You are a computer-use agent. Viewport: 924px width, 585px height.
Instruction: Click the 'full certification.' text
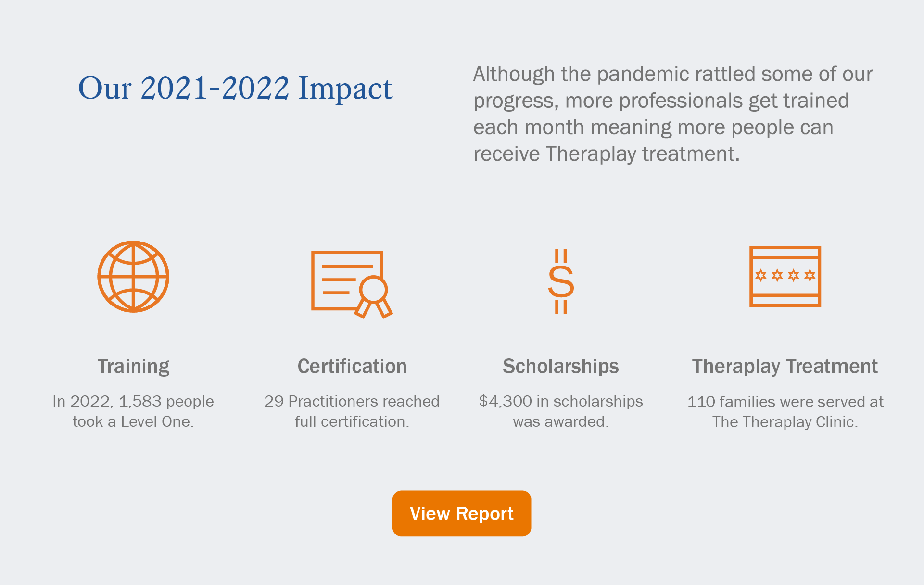click(x=352, y=422)
